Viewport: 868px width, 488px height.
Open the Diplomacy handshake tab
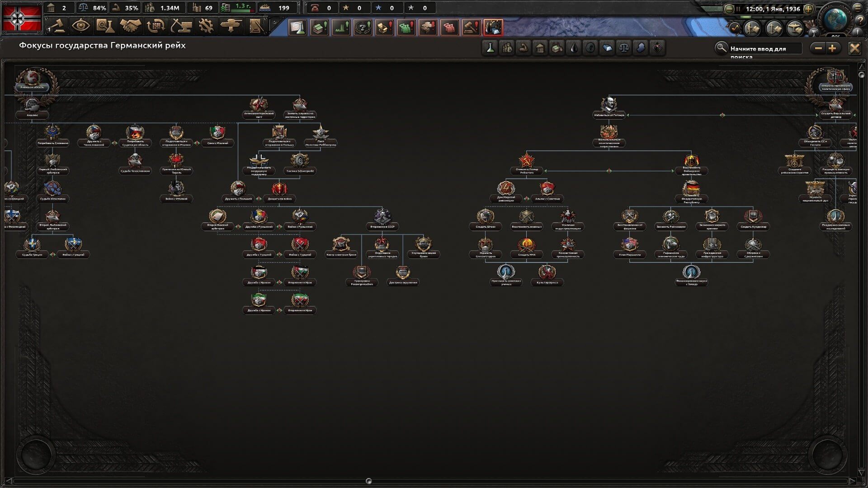pyautogui.click(x=130, y=26)
